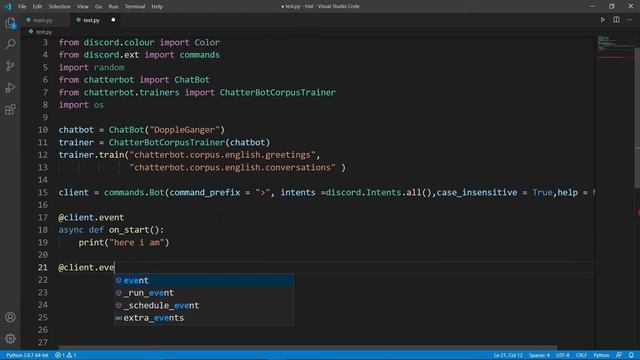Image resolution: width=640 pixels, height=360 pixels.
Task: Open the Accounts menu icon
Action: (x=11, y=317)
